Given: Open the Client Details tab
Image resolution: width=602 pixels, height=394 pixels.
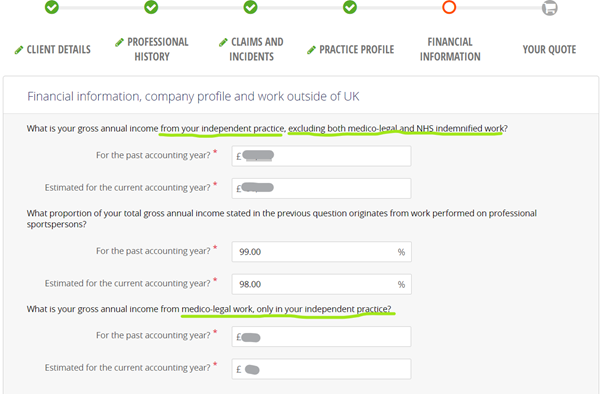Looking at the screenshot, I should tap(58, 50).
